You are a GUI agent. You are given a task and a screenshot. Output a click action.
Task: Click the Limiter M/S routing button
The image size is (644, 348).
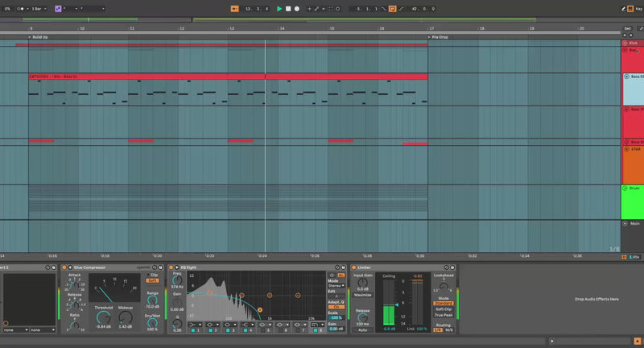448,329
